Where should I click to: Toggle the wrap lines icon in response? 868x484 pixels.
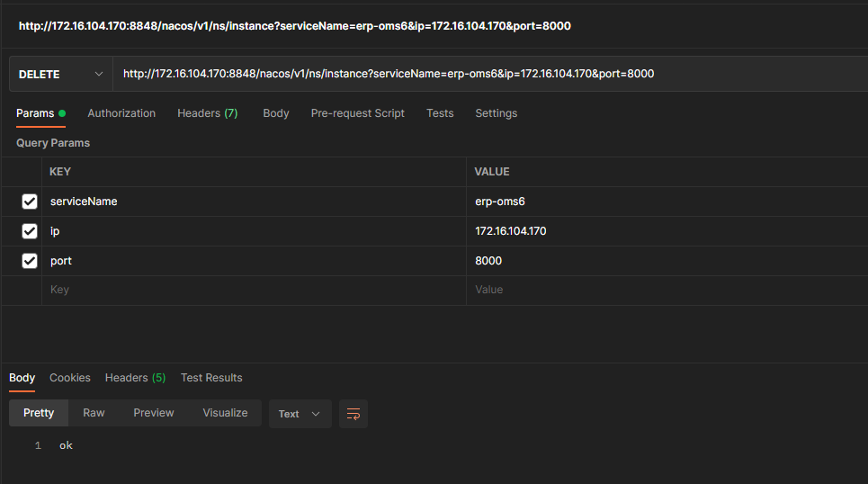click(x=353, y=414)
